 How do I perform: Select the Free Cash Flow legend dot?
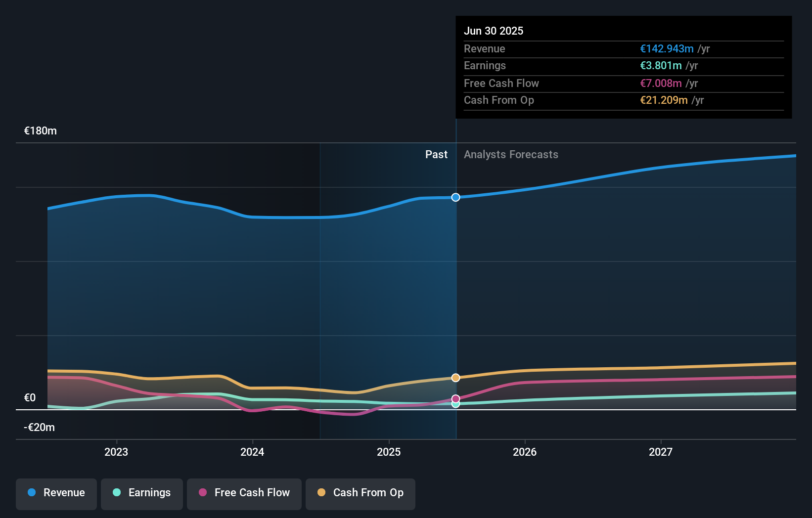coord(203,492)
